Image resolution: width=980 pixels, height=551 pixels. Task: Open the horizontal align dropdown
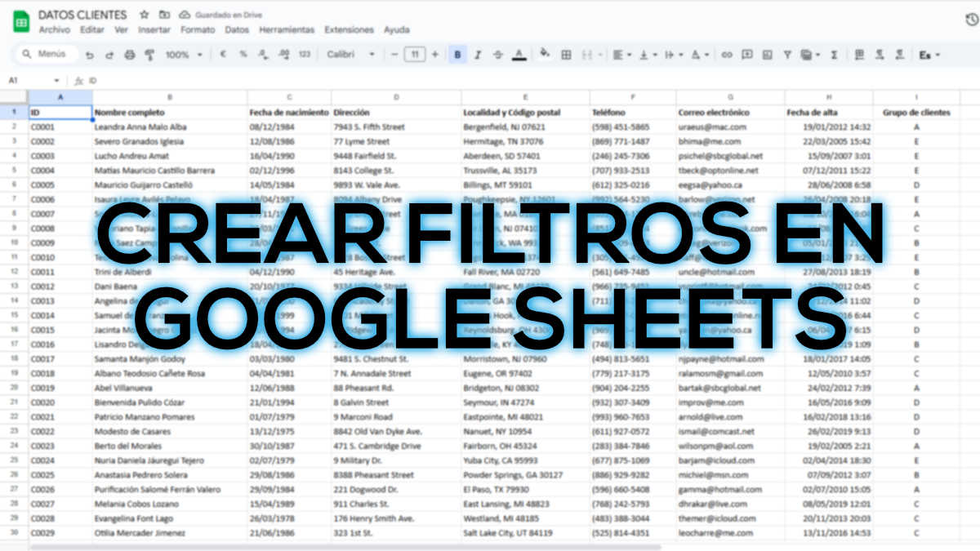coord(621,55)
